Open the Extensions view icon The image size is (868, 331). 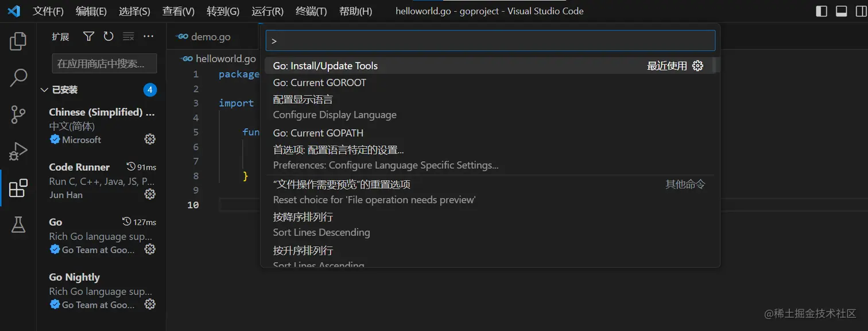pos(18,188)
